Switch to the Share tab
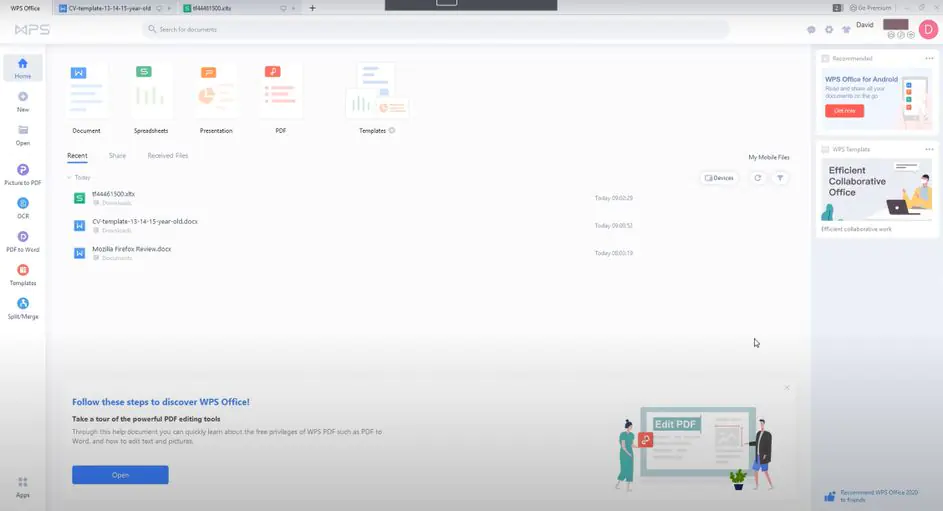943x511 pixels. (x=117, y=156)
